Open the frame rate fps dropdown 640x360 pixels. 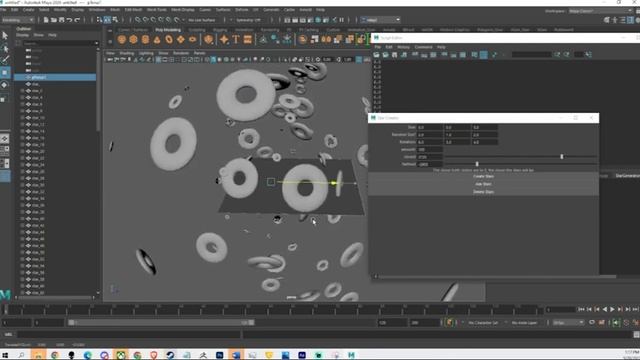(569, 322)
